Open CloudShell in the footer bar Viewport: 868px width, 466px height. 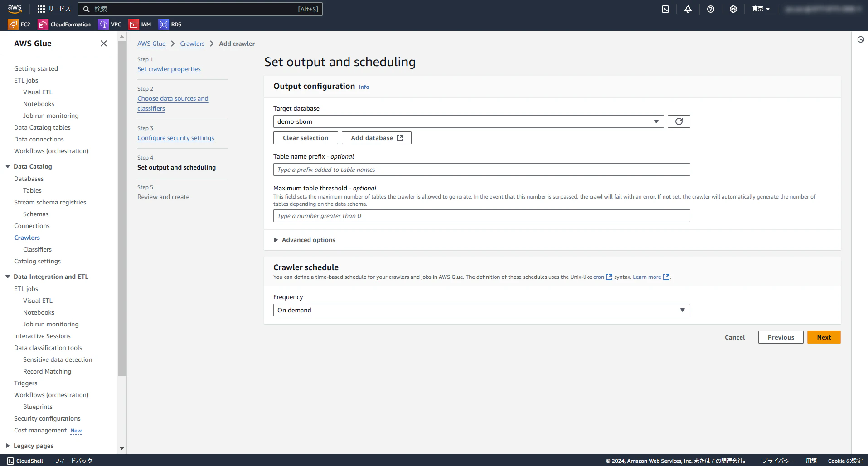[25, 461]
